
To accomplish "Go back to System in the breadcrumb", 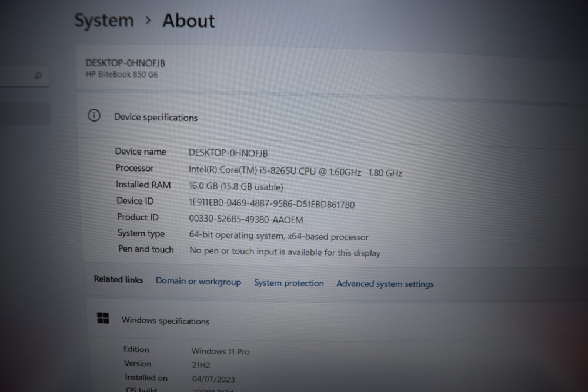I will click(104, 20).
